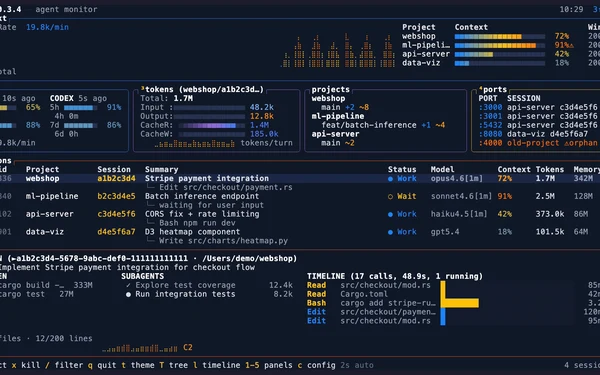Click the 2s auto refresh indicator
600x375 pixels.
[357, 365]
